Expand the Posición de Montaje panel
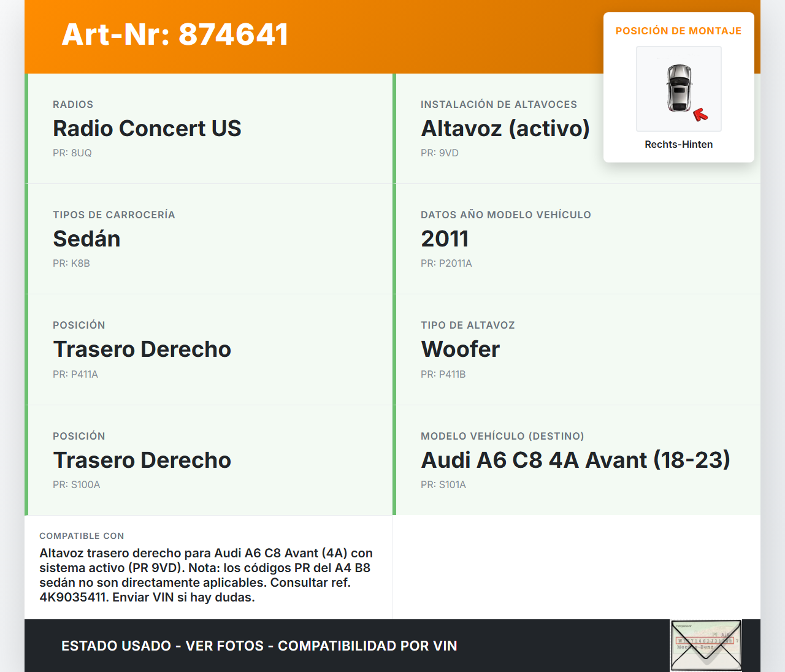 coord(678,30)
